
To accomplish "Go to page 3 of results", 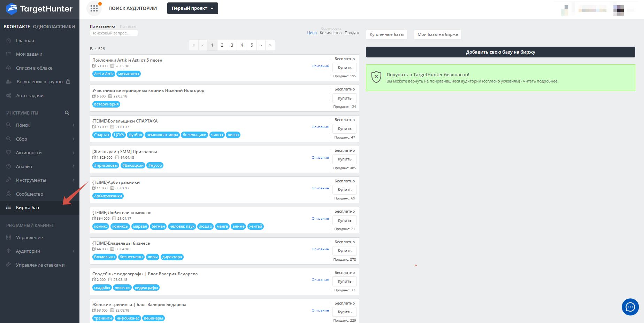I will pos(232,45).
